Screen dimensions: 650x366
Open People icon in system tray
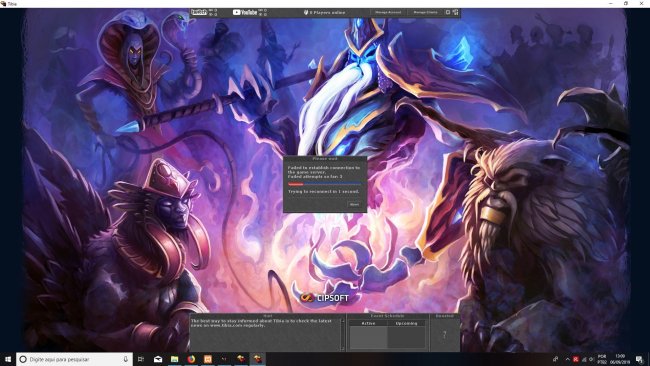coord(555,359)
